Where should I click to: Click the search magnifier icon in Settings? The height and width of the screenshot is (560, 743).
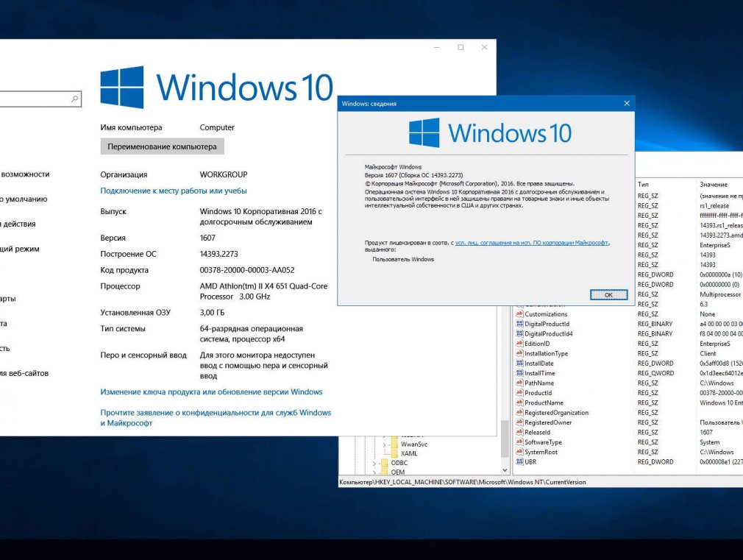pyautogui.click(x=75, y=99)
